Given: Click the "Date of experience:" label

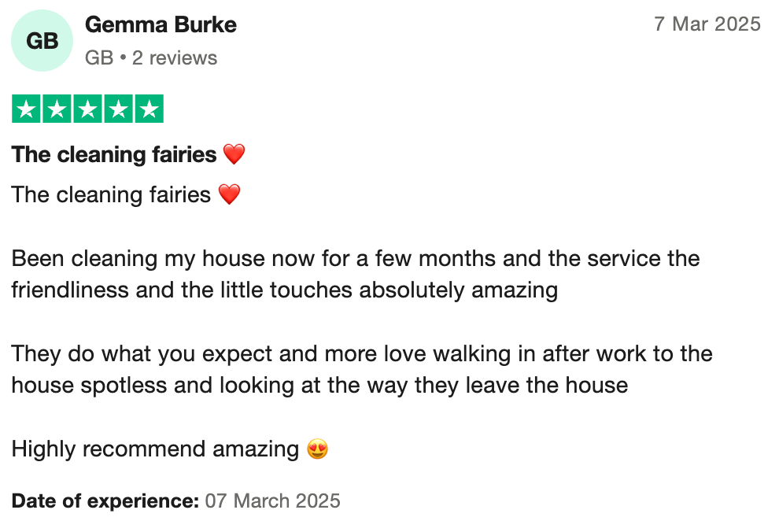Looking at the screenshot, I should pos(105,501).
